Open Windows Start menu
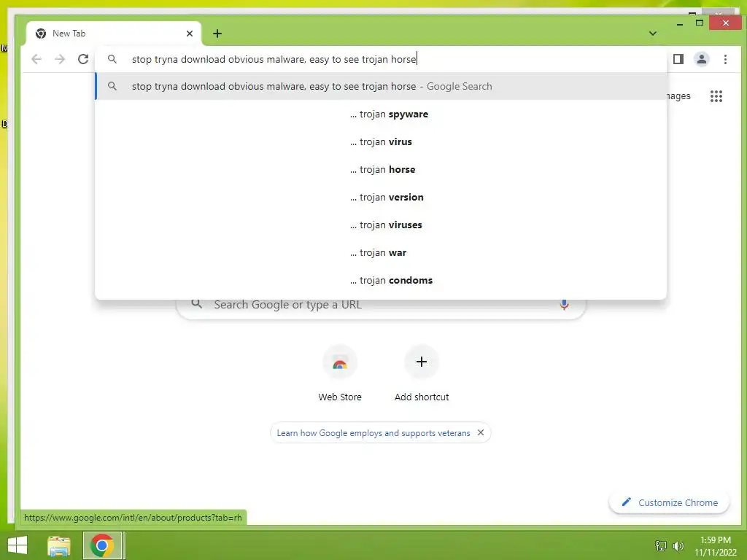 tap(18, 545)
